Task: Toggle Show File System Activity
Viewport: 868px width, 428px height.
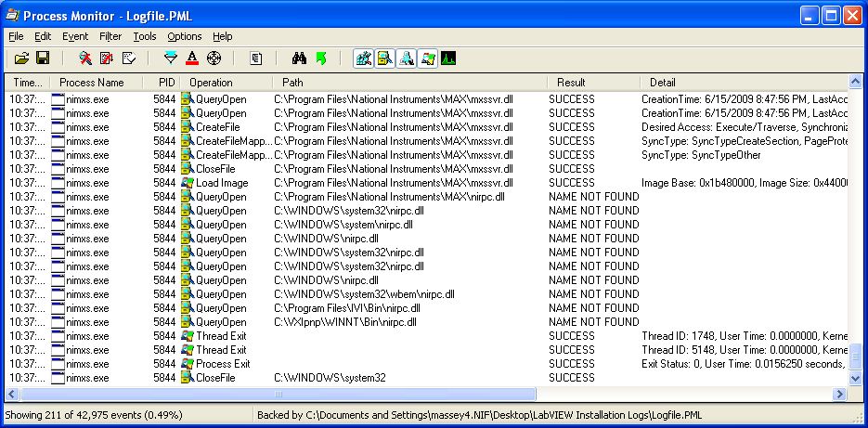Action: point(384,58)
